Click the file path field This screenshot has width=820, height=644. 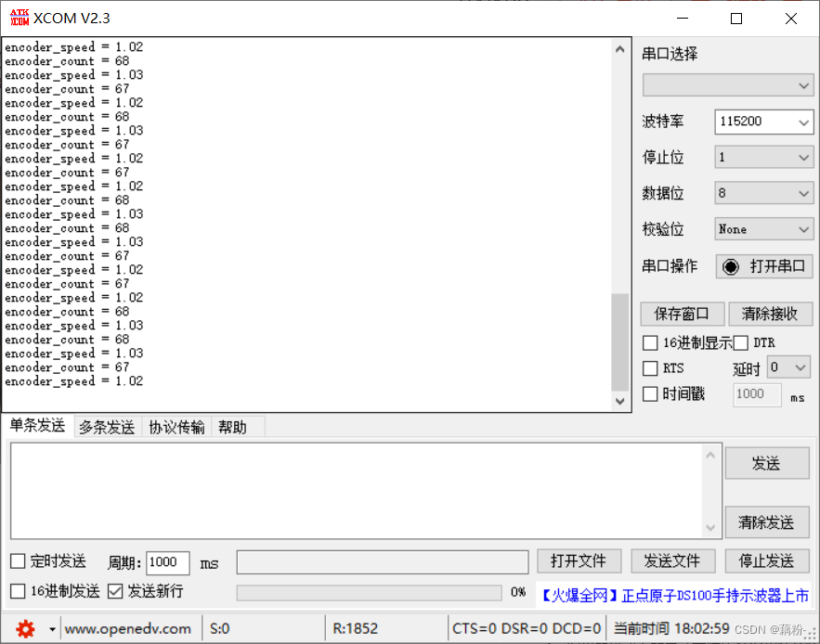383,562
